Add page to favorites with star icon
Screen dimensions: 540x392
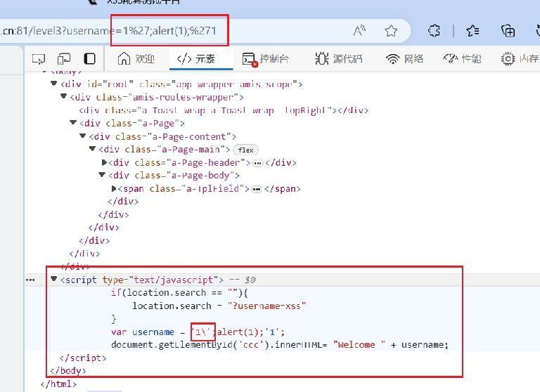(x=391, y=31)
